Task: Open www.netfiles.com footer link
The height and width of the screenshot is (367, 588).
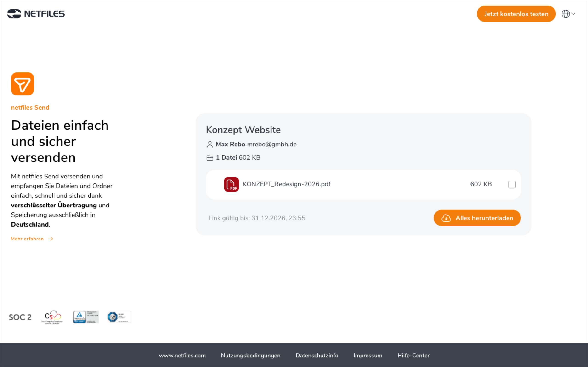Action: point(182,355)
